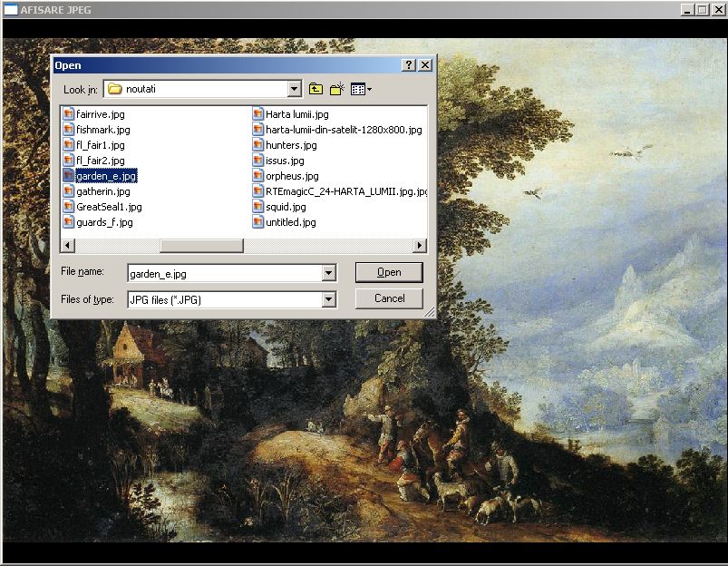728x566 pixels.
Task: Click the file icon beside hunters.jpg
Action: point(258,145)
